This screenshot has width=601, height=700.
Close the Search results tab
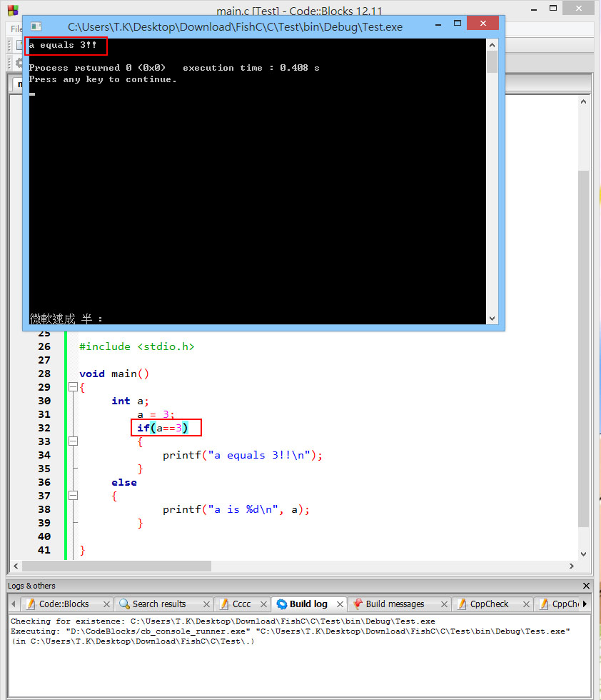pos(206,604)
